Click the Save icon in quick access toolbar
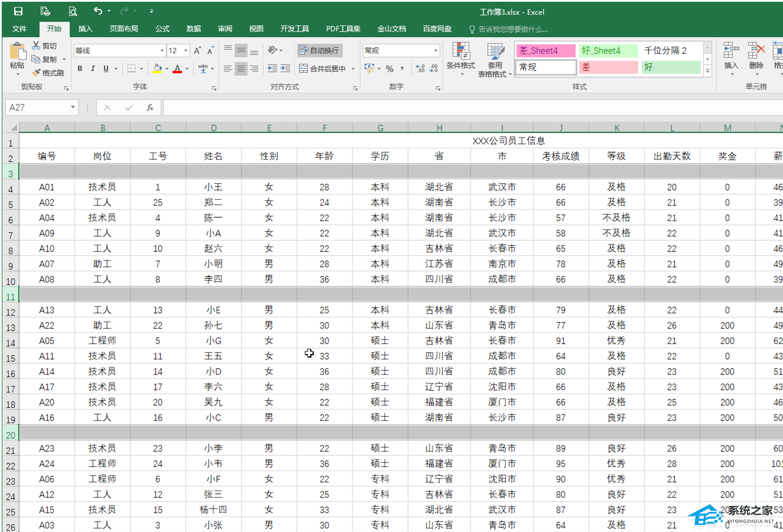Viewport: 783px width, 532px height. pyautogui.click(x=18, y=11)
